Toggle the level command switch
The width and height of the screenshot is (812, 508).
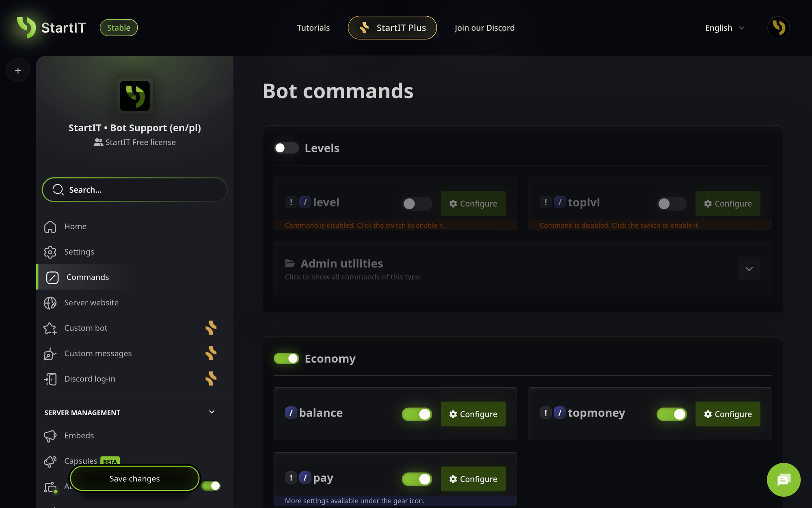click(x=417, y=204)
